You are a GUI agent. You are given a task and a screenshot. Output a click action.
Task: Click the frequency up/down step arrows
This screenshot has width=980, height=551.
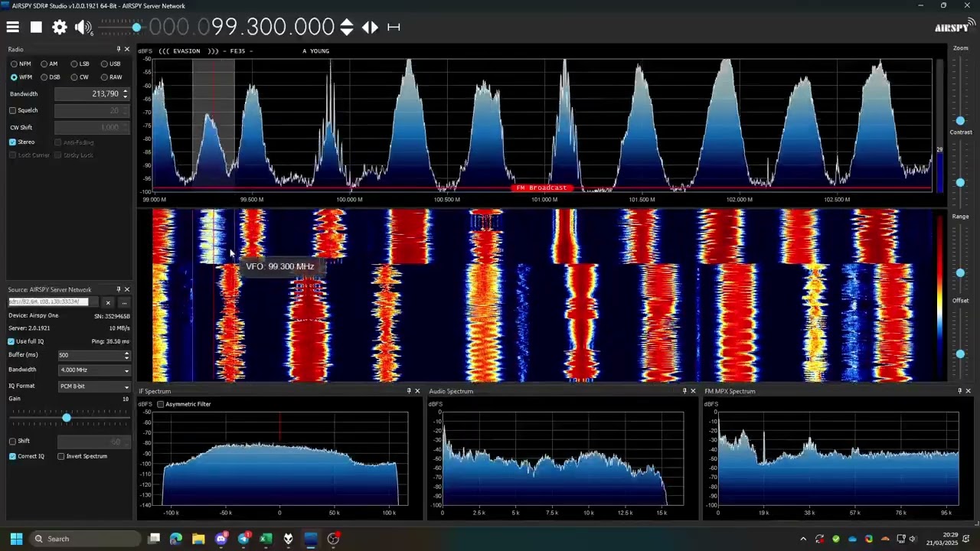pos(347,28)
